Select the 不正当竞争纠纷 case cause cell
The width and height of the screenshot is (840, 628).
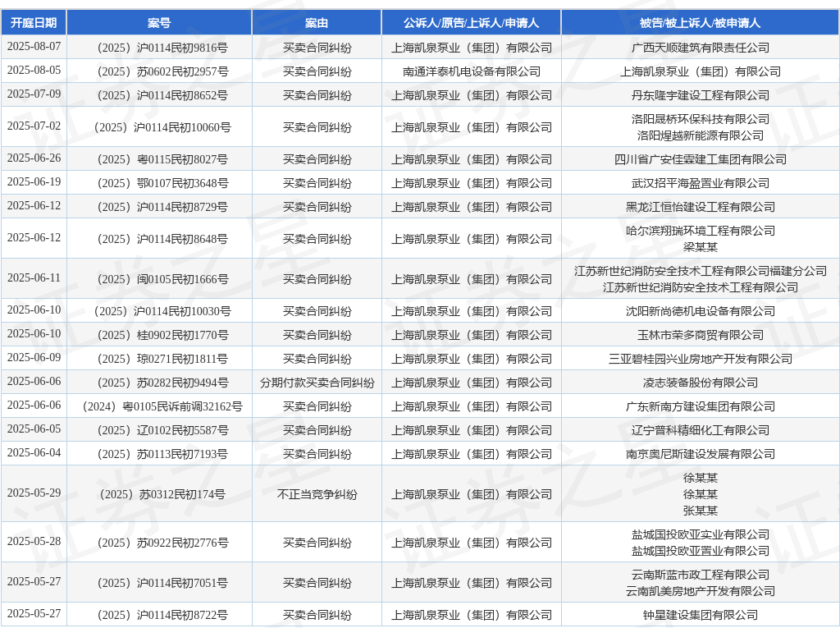(317, 494)
